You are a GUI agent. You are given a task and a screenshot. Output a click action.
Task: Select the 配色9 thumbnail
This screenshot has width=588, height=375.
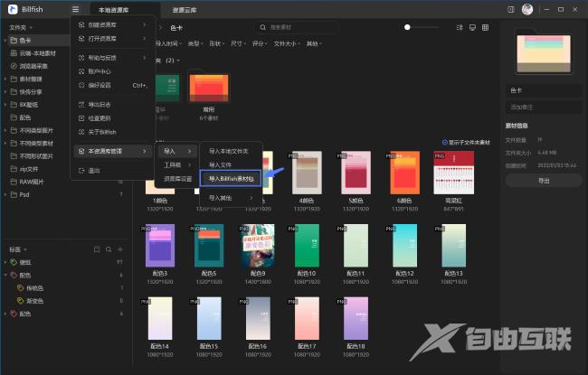coord(258,246)
